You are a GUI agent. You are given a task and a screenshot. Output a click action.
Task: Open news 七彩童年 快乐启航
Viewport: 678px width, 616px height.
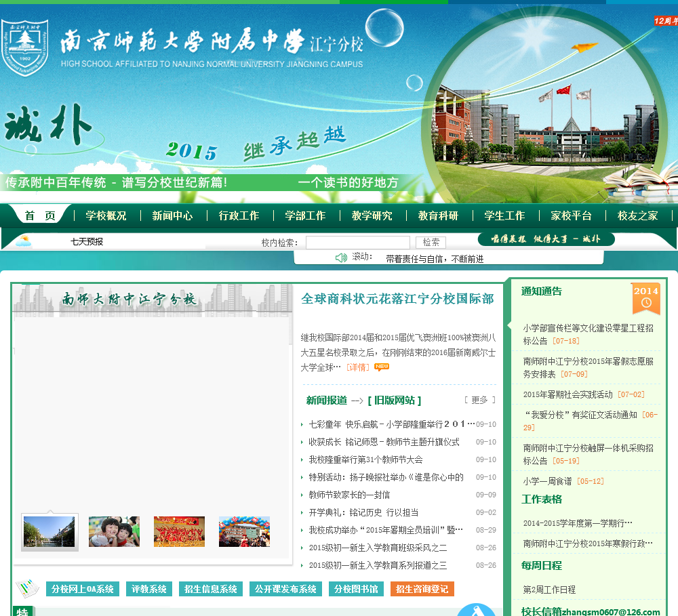click(392, 424)
